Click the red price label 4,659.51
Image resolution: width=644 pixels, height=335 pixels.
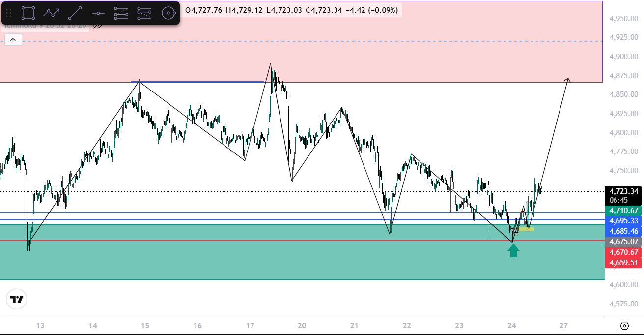pyautogui.click(x=623, y=262)
